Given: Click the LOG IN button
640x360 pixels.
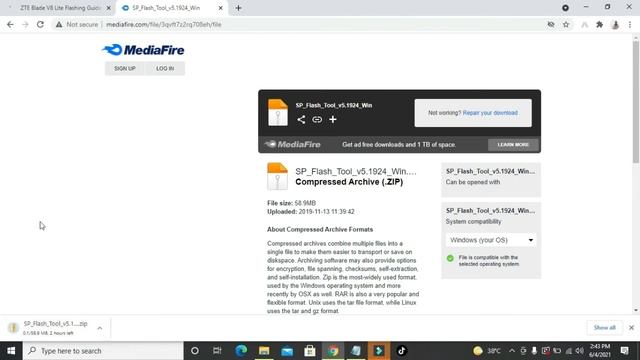Looking at the screenshot, I should 165,69.
